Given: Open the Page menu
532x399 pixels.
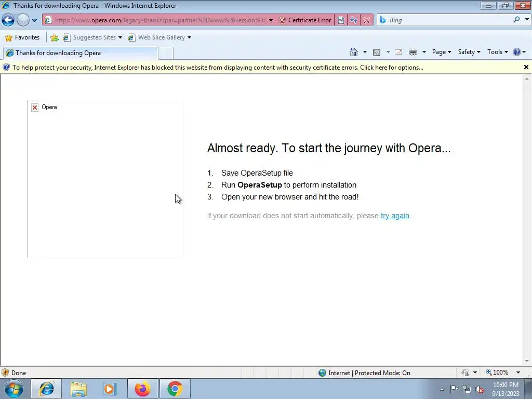Looking at the screenshot, I should tap(442, 52).
